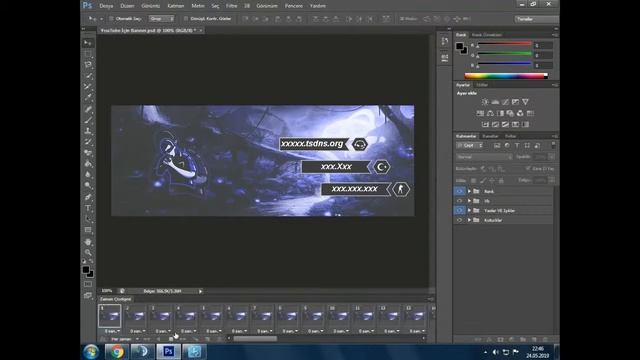
Task: Expand the top layer group
Action: pos(469,191)
